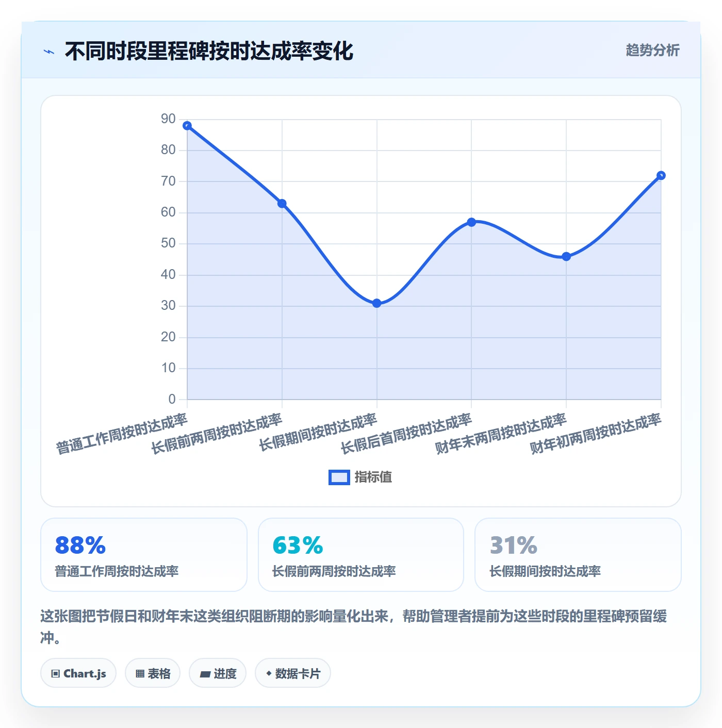
Task: Select the 长假前两周 data point at 63
Action: tap(282, 204)
